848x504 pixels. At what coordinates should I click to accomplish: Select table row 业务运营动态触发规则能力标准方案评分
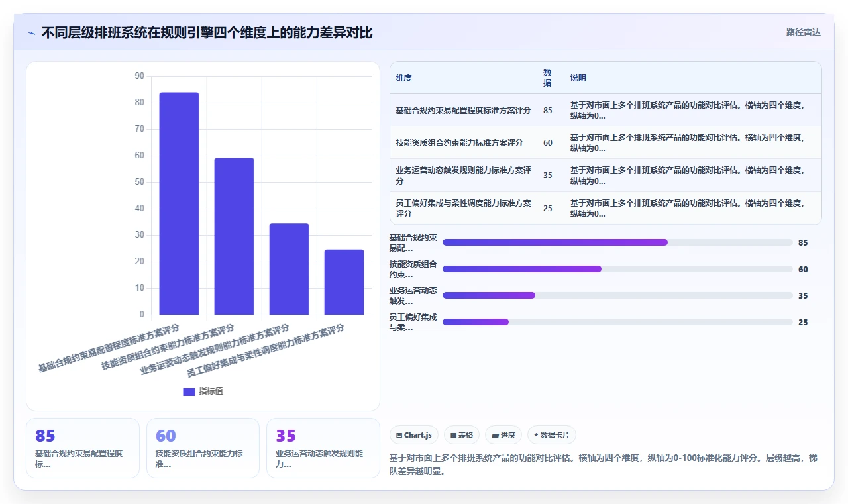click(x=606, y=176)
